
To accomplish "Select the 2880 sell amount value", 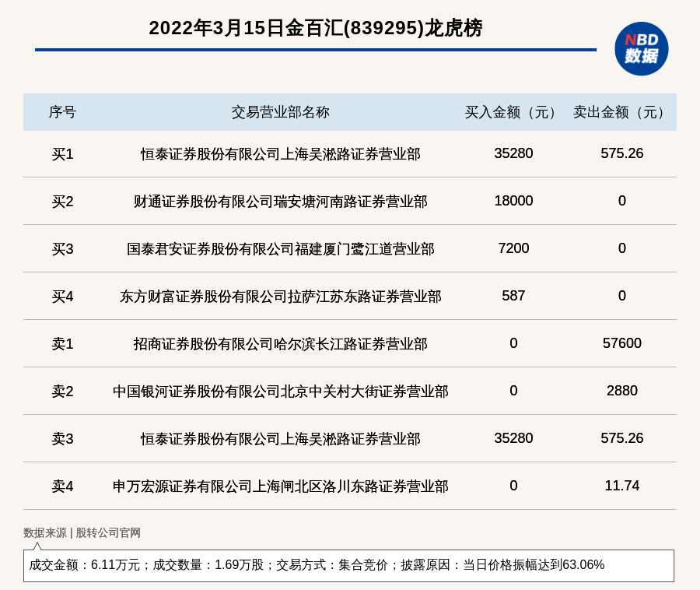I will tap(621, 391).
